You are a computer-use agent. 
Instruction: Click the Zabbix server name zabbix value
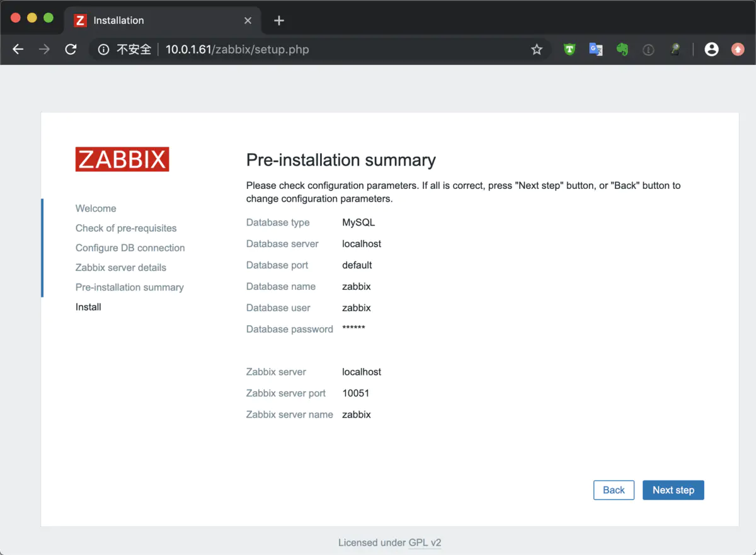(357, 415)
